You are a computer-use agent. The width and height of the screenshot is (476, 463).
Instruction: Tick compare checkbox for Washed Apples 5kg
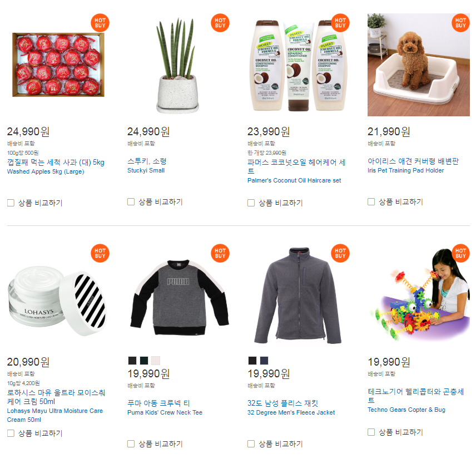click(11, 203)
